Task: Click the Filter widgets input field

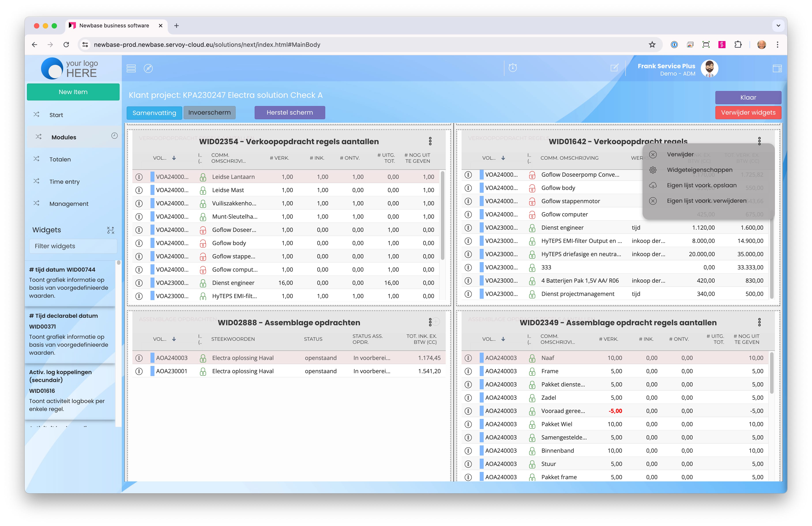Action: tap(73, 246)
